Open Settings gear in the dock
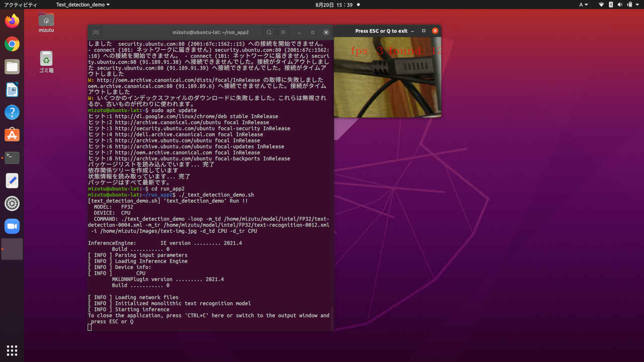 (12, 204)
